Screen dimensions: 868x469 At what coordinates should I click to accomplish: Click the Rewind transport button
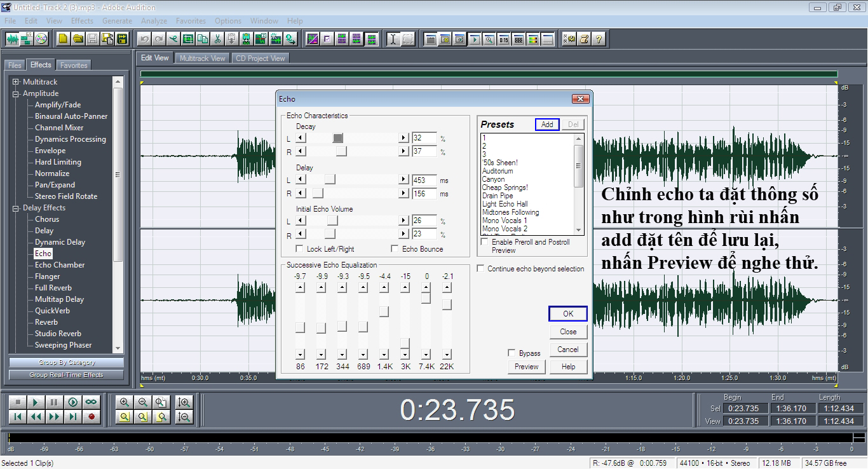36,416
